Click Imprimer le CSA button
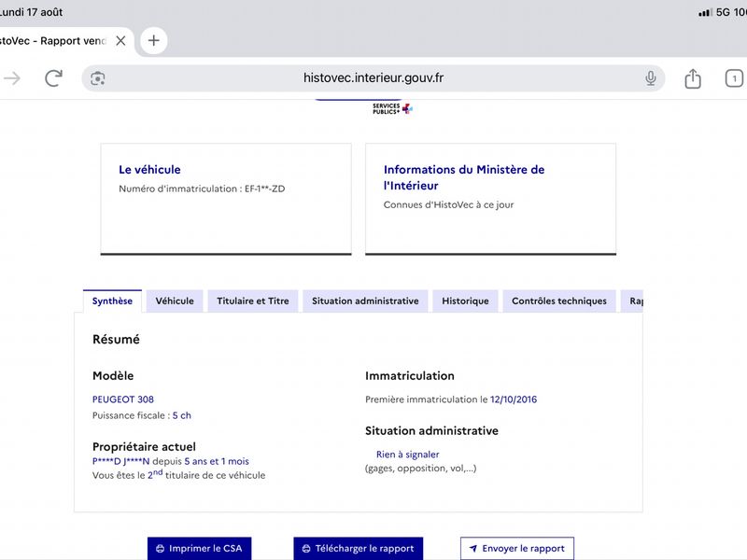Image resolution: width=747 pixels, height=560 pixels. coord(200,549)
